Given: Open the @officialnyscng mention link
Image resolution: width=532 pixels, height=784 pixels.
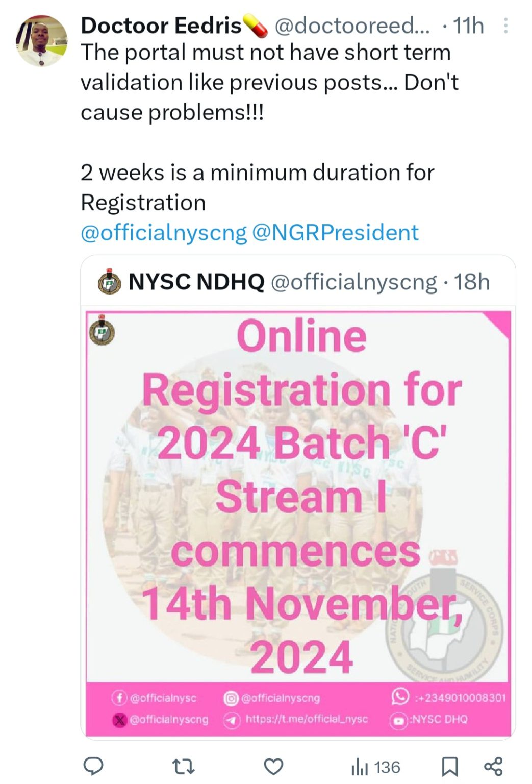Looking at the screenshot, I should [x=164, y=233].
